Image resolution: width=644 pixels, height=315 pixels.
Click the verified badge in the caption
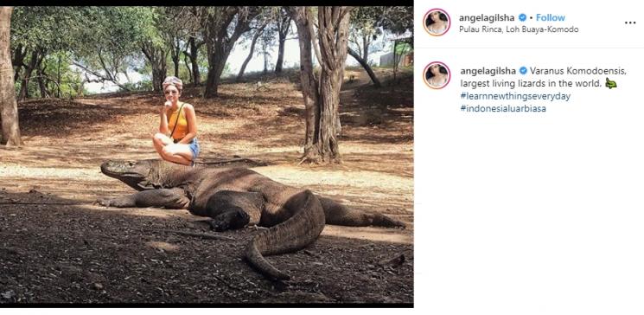point(523,71)
